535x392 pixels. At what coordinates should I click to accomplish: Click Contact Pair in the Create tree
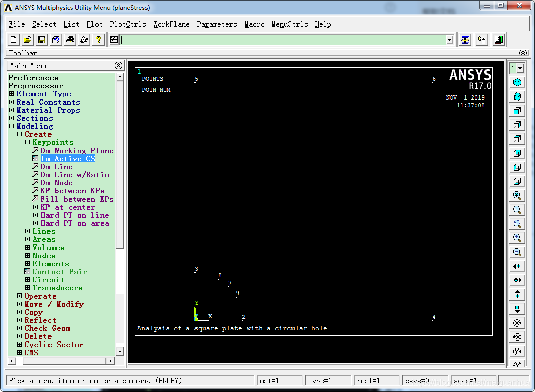point(60,272)
